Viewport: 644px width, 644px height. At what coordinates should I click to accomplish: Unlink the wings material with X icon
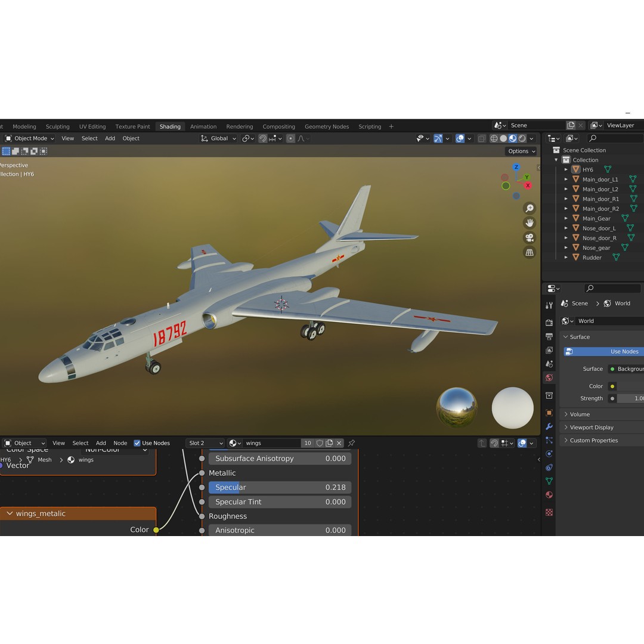[x=339, y=443]
